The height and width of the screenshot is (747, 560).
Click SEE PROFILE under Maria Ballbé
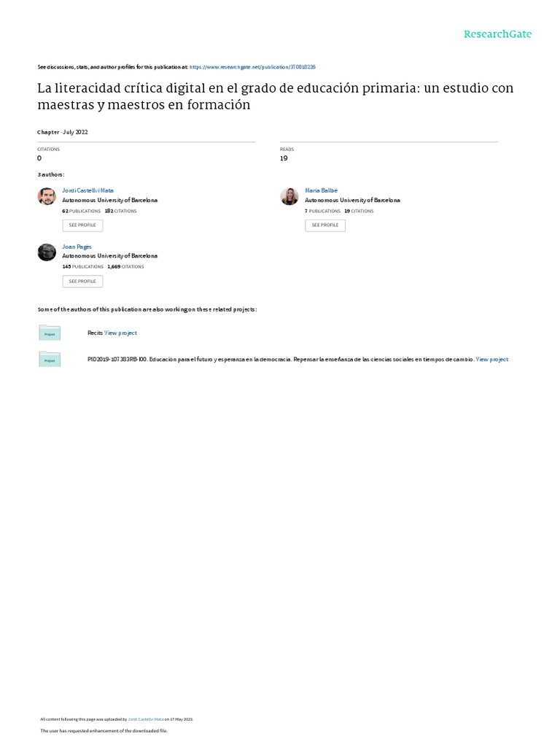pos(325,225)
